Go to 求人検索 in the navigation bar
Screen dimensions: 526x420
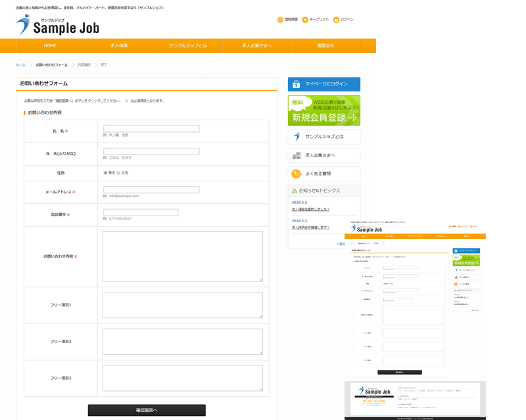point(119,45)
